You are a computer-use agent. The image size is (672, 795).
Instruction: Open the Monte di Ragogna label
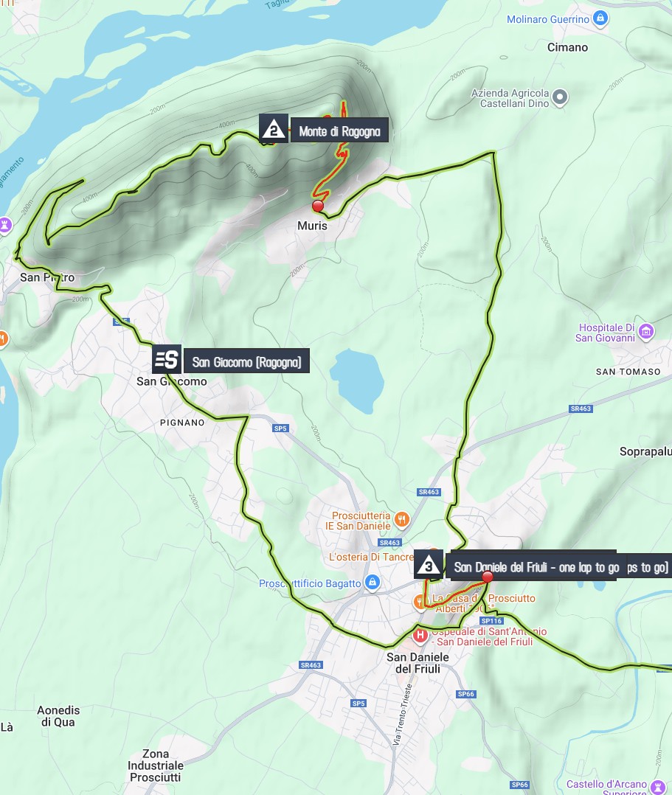[339, 131]
